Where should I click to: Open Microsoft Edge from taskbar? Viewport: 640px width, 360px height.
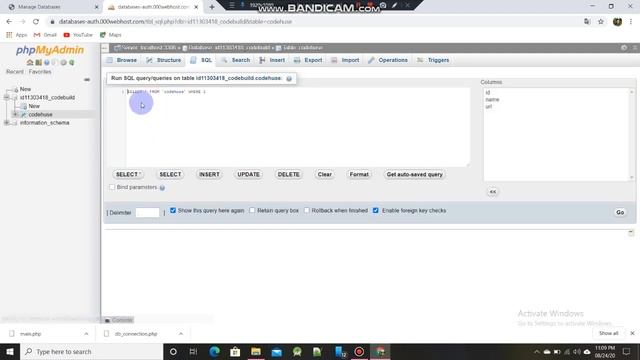[215, 351]
